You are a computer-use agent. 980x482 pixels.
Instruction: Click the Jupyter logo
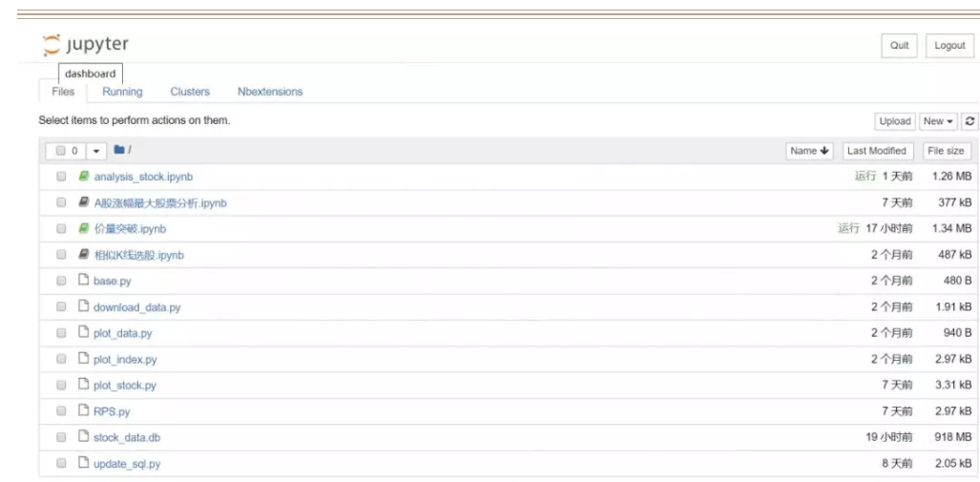click(x=86, y=45)
